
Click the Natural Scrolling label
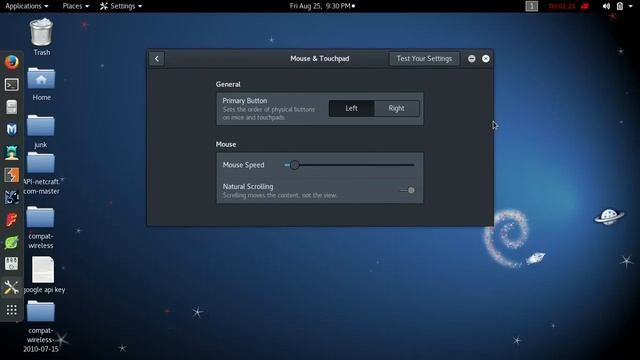[248, 187]
